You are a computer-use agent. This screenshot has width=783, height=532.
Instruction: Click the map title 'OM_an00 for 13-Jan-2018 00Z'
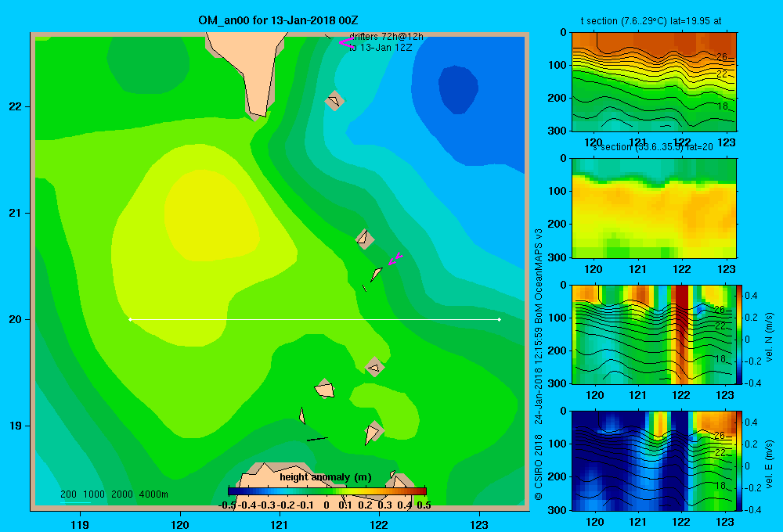[278, 20]
